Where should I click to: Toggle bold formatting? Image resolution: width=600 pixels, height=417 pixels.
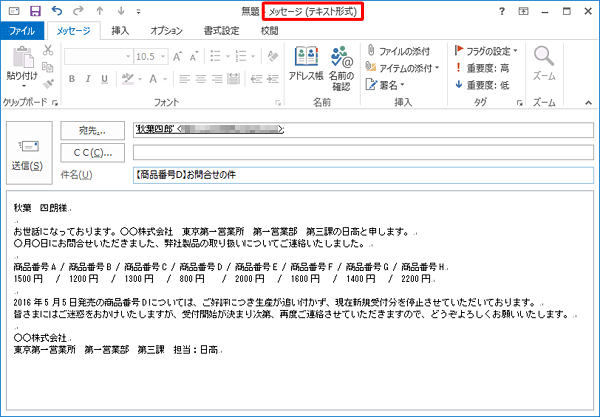[x=72, y=79]
